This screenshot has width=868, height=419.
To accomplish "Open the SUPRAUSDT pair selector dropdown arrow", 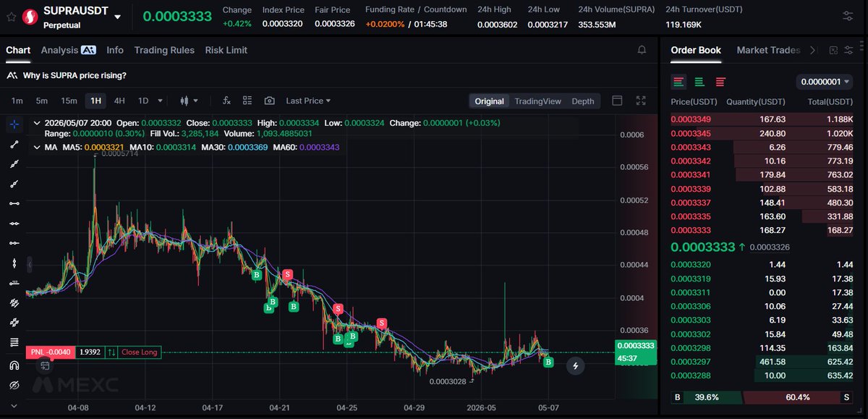I will [118, 17].
